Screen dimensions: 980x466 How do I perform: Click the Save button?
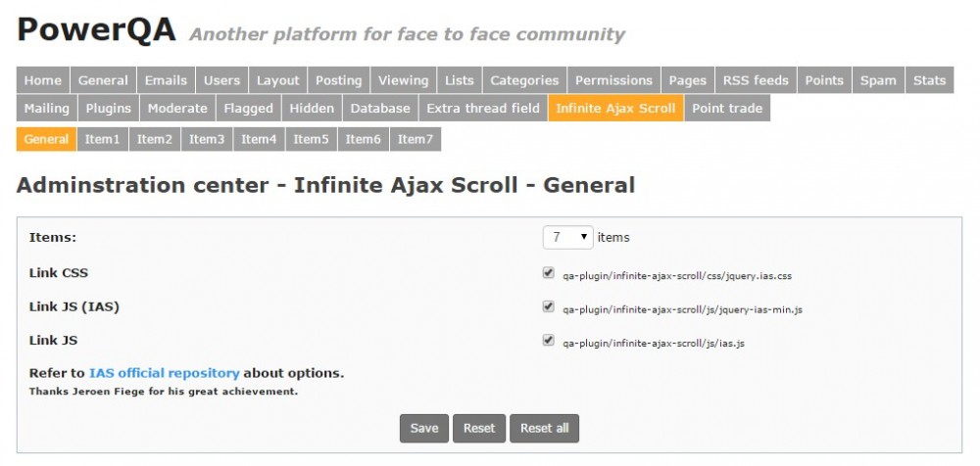point(423,428)
